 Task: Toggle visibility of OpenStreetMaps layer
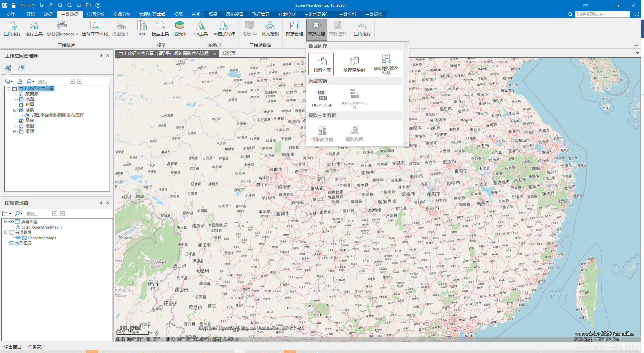[x=18, y=238]
